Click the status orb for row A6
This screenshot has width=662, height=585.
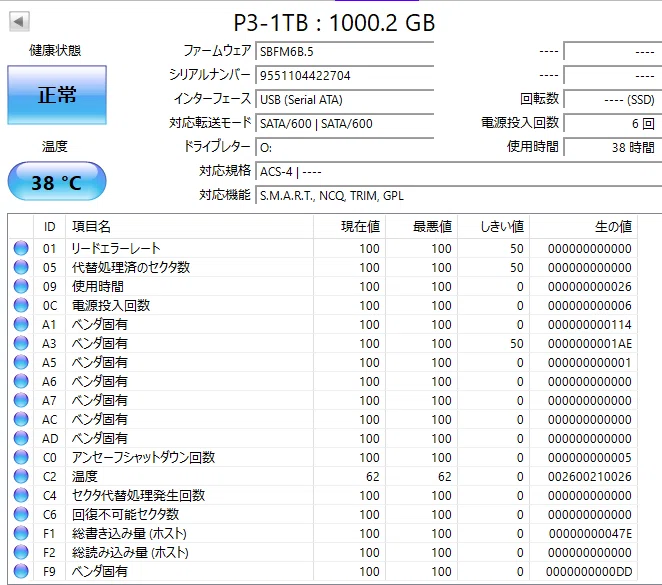pyautogui.click(x=21, y=381)
